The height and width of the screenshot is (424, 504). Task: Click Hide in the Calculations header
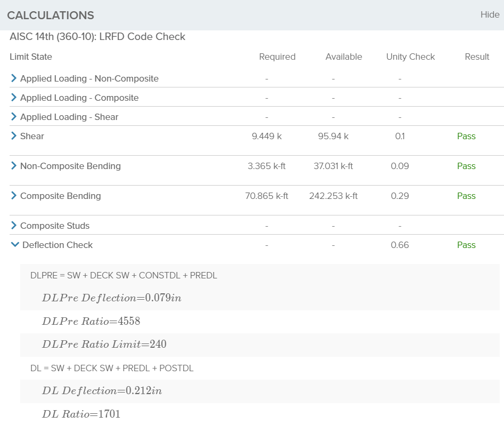pos(490,15)
